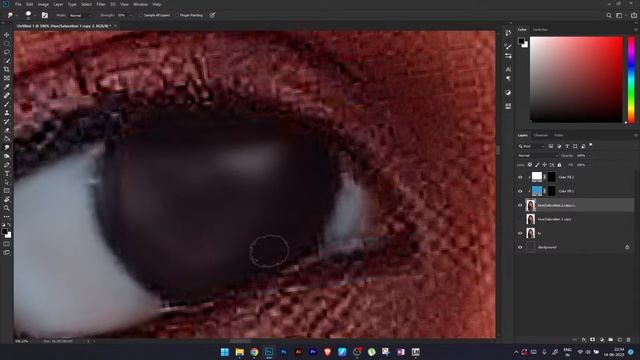The width and height of the screenshot is (640, 360).
Task: Select the Move tool
Action: point(7,35)
